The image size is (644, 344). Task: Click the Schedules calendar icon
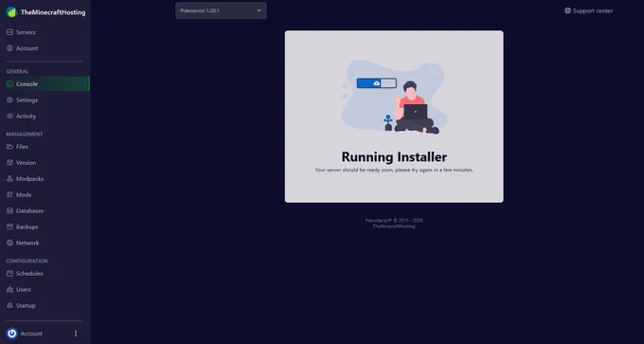(x=9, y=273)
